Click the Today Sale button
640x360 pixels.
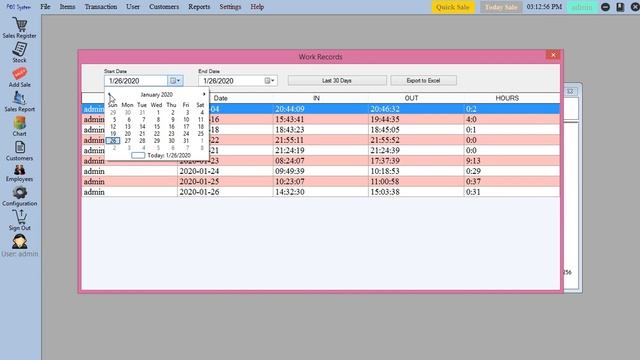click(501, 7)
